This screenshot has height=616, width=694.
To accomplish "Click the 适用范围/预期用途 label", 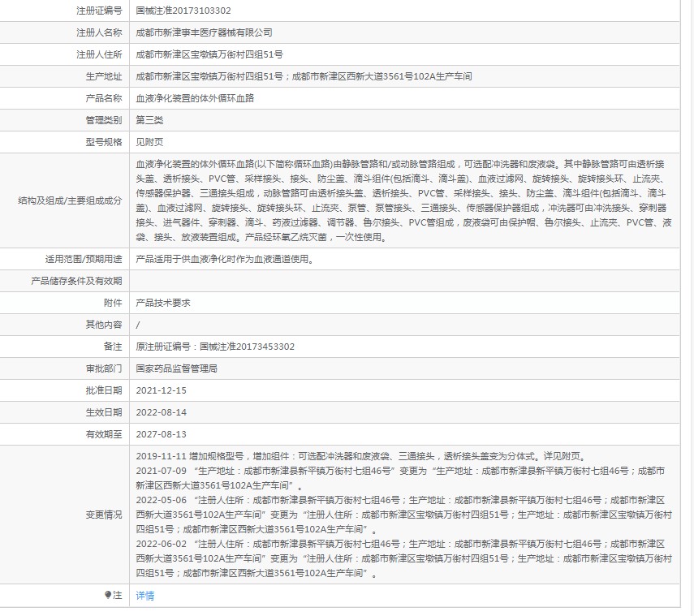I will (84, 259).
